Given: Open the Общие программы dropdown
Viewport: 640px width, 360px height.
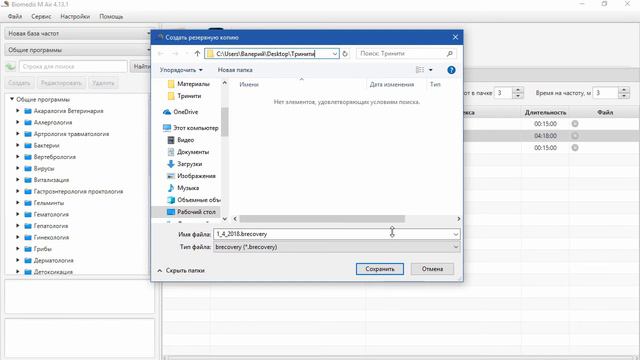Looking at the screenshot, I should (78, 50).
